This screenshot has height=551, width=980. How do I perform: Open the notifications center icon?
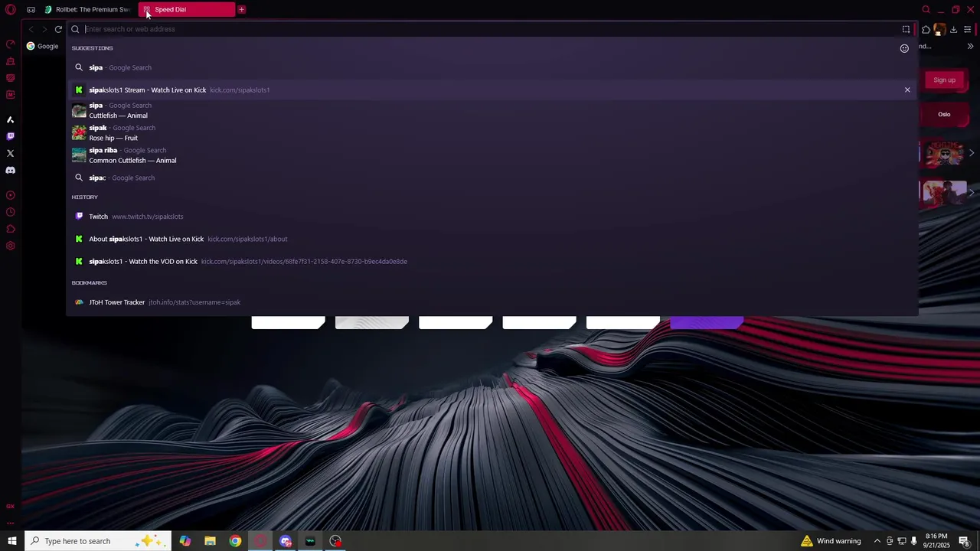[964, 541]
